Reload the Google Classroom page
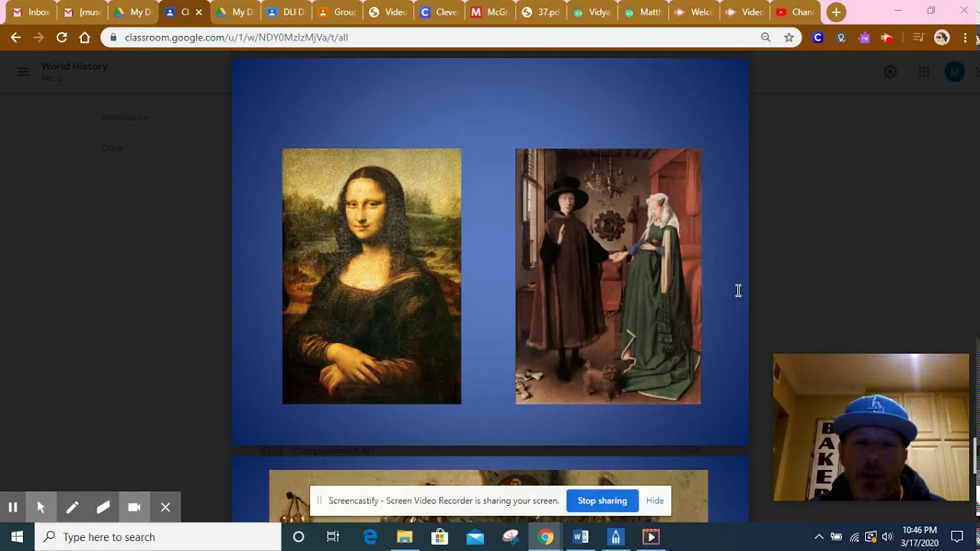 pyautogui.click(x=62, y=37)
